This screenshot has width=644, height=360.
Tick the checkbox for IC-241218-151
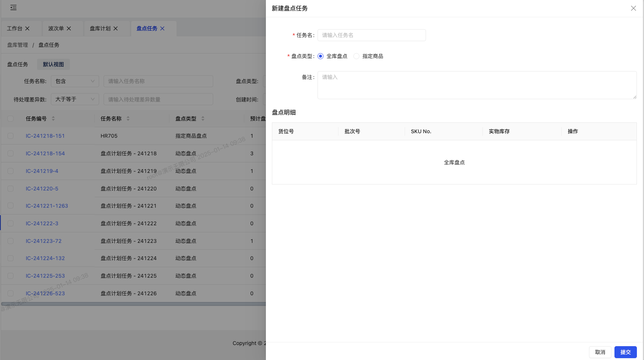(x=10, y=136)
